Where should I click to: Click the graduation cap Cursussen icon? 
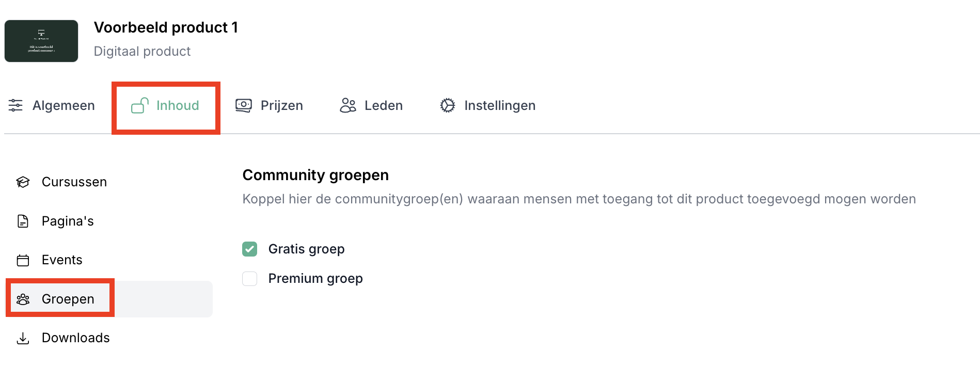[x=23, y=182]
